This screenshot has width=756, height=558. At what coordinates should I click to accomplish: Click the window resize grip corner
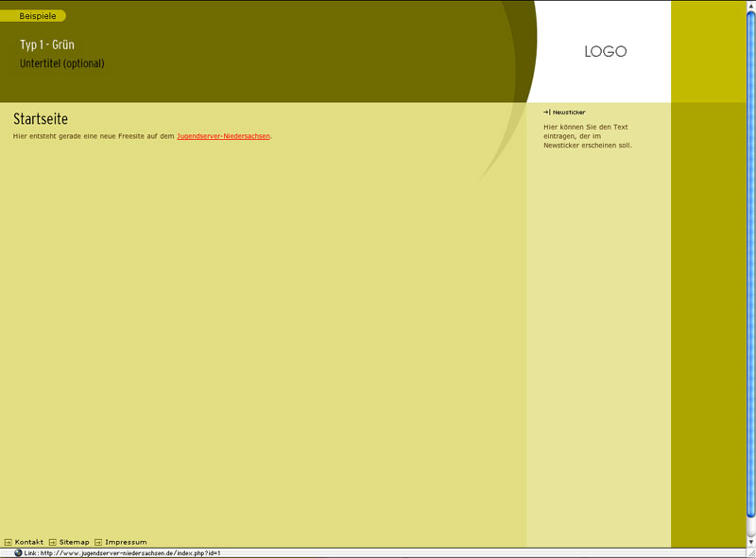click(x=751, y=553)
